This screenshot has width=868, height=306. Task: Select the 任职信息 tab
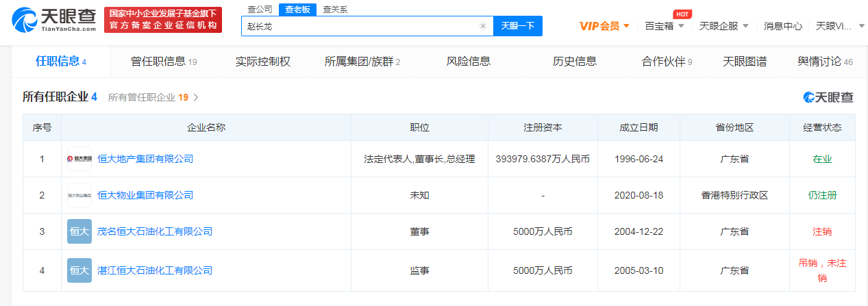pos(61,61)
